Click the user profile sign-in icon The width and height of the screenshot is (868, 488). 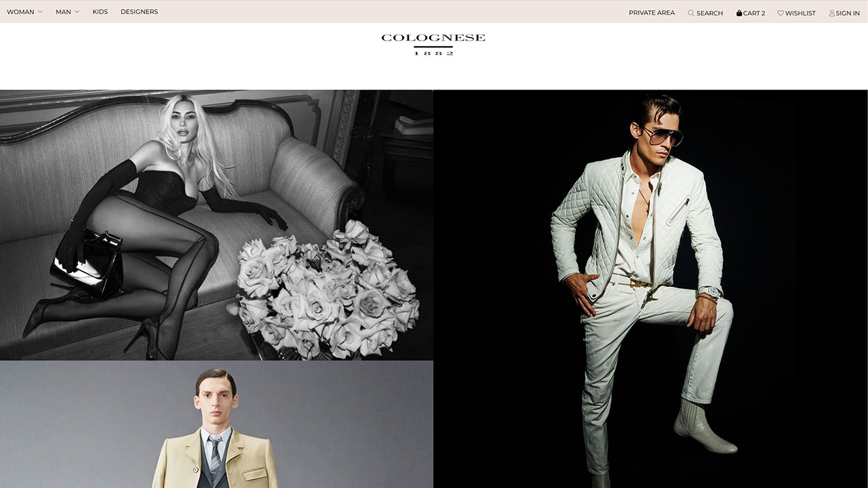point(832,13)
